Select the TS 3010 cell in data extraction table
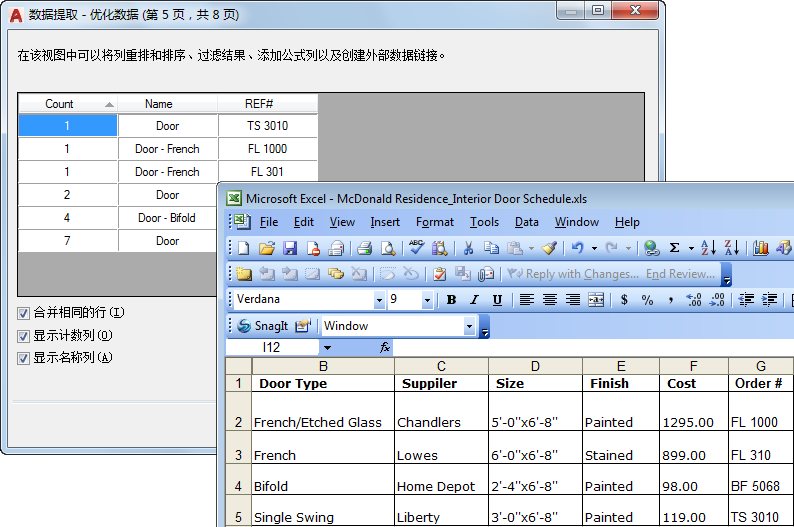The width and height of the screenshot is (794, 527). pos(267,126)
